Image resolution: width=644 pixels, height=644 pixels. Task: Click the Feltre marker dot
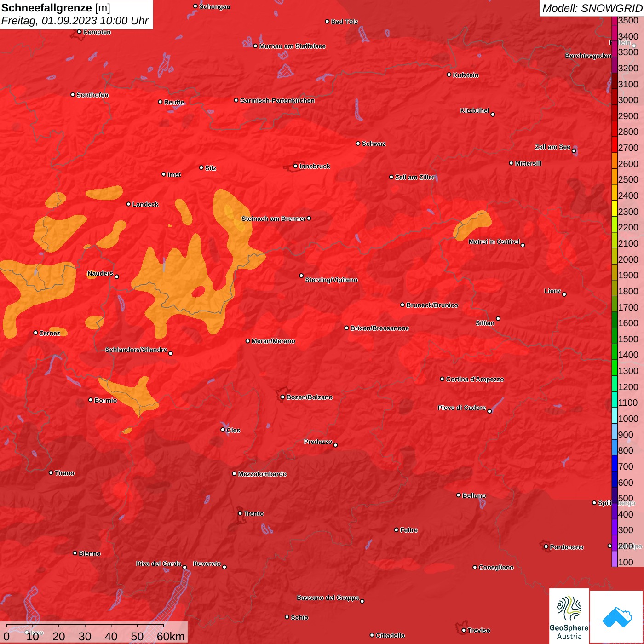click(x=396, y=530)
